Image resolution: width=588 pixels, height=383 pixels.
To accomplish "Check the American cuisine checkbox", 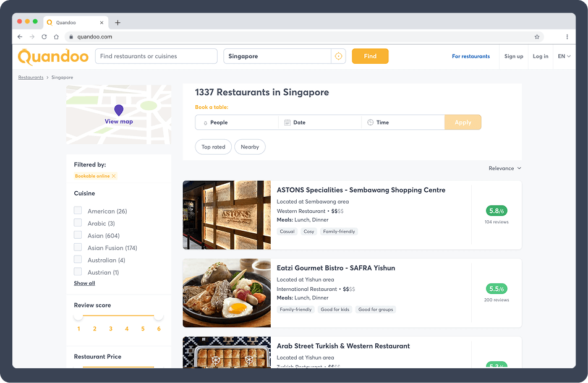I will pos(78,211).
